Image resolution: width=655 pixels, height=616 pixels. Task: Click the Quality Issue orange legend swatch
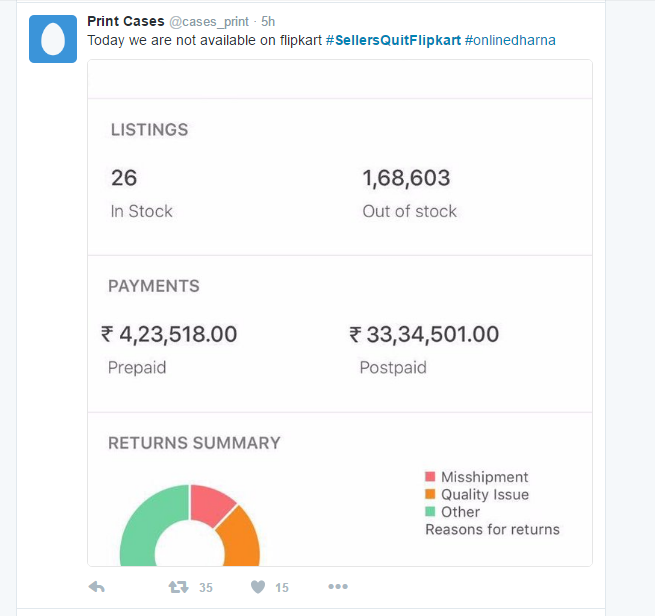coord(430,494)
